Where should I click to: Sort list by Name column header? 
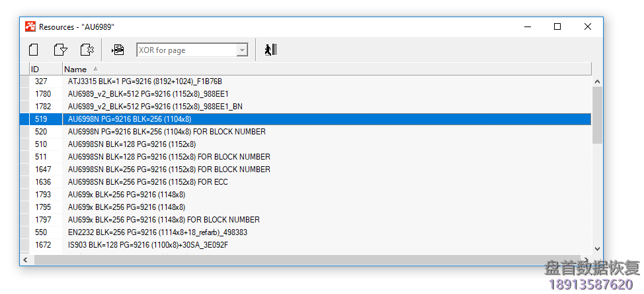(x=75, y=69)
